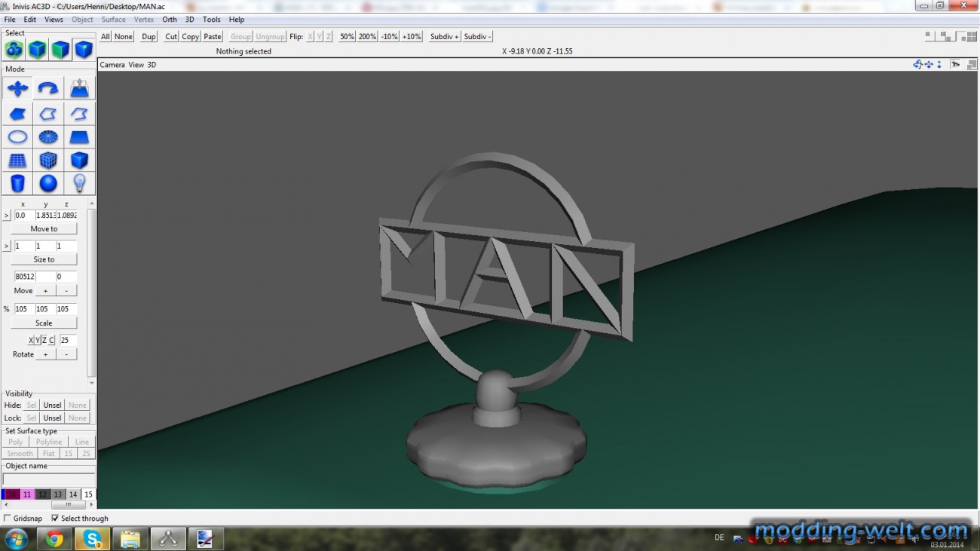Choose the filled Polygon draw tool
Screen dimensions: 980x551
click(17, 114)
